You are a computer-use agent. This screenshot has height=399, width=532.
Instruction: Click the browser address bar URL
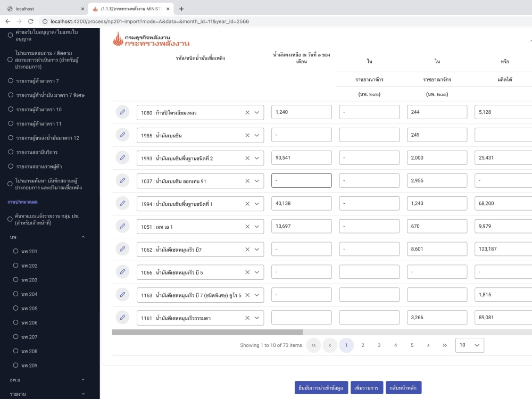[x=149, y=21]
